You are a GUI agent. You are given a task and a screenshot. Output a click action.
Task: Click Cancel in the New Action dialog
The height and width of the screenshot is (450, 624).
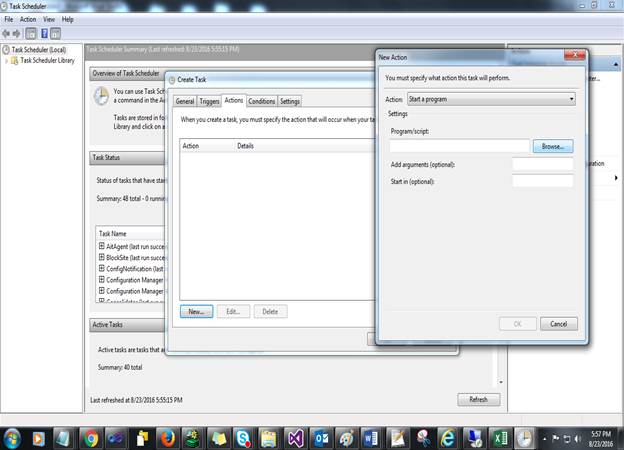[559, 324]
